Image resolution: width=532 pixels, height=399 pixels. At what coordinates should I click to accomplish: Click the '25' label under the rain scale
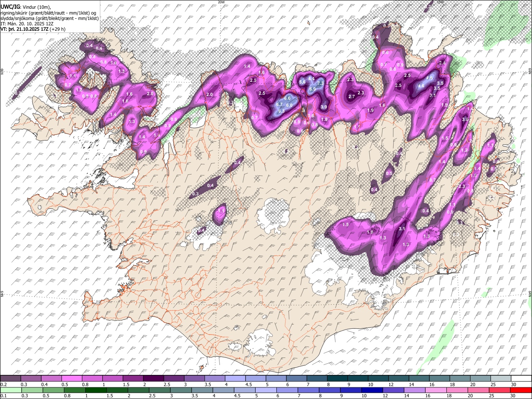click(492, 396)
